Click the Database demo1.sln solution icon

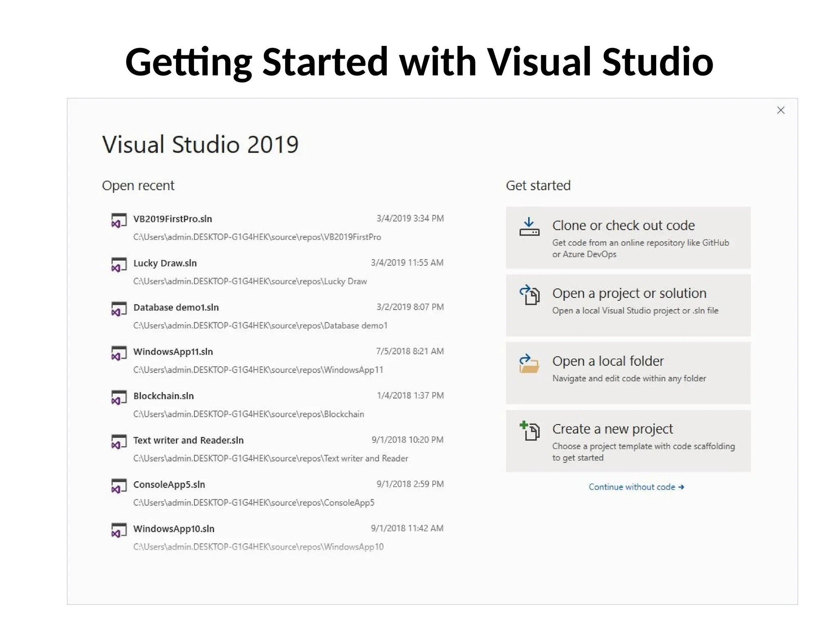click(119, 309)
